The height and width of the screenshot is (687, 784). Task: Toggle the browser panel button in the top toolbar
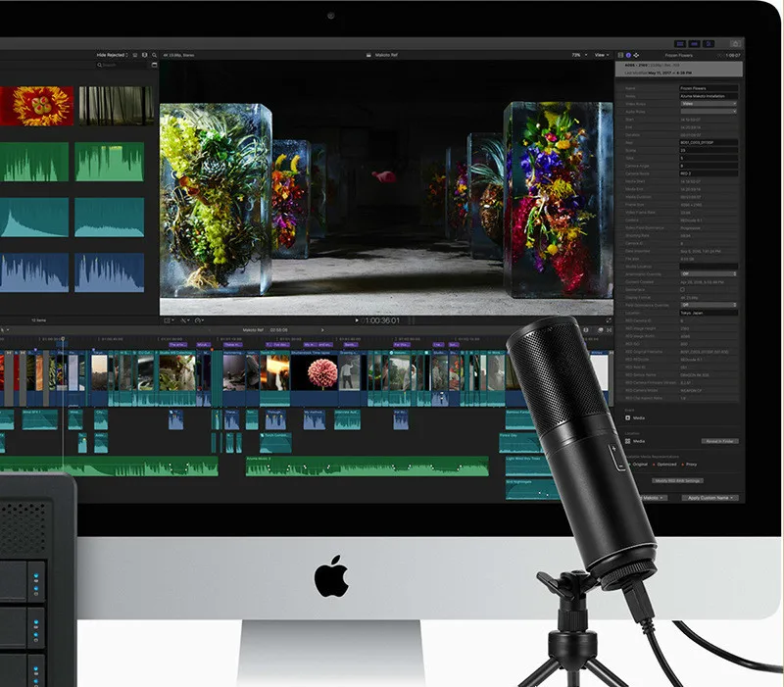[x=679, y=44]
